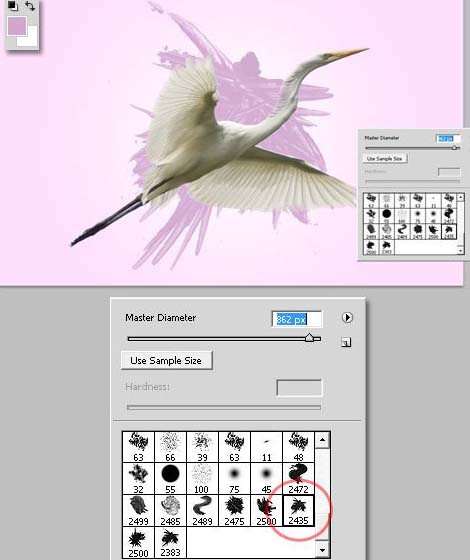
Task: Select the circled 2435 brush in large panel
Action: (298, 510)
